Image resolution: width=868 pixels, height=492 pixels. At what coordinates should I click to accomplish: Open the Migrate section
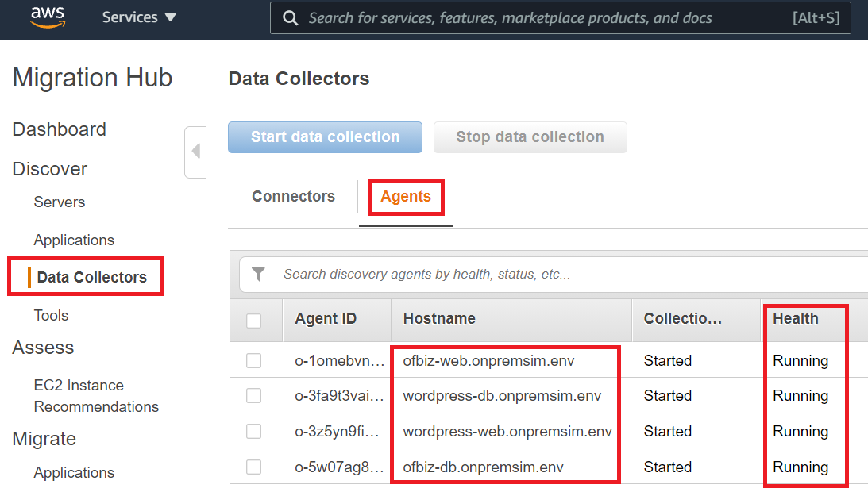[x=44, y=439]
